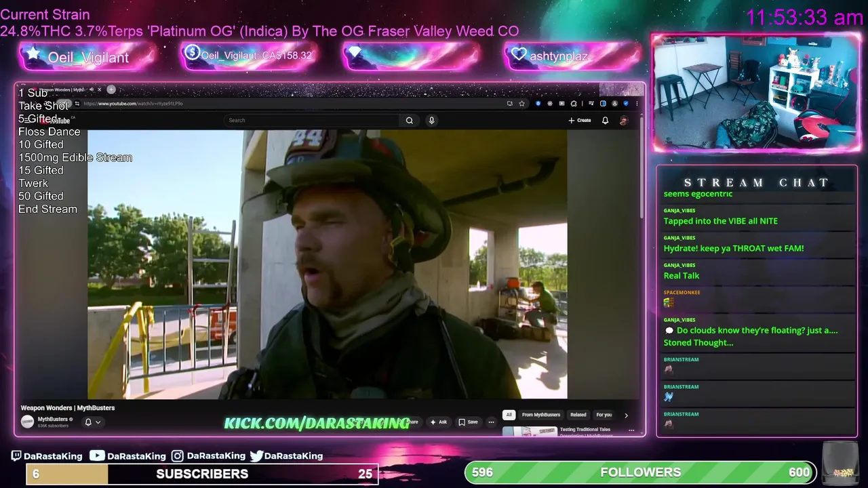This screenshot has height=488, width=868.
Task: Open the Testing Traditional Tales thumbnail
Action: click(530, 431)
